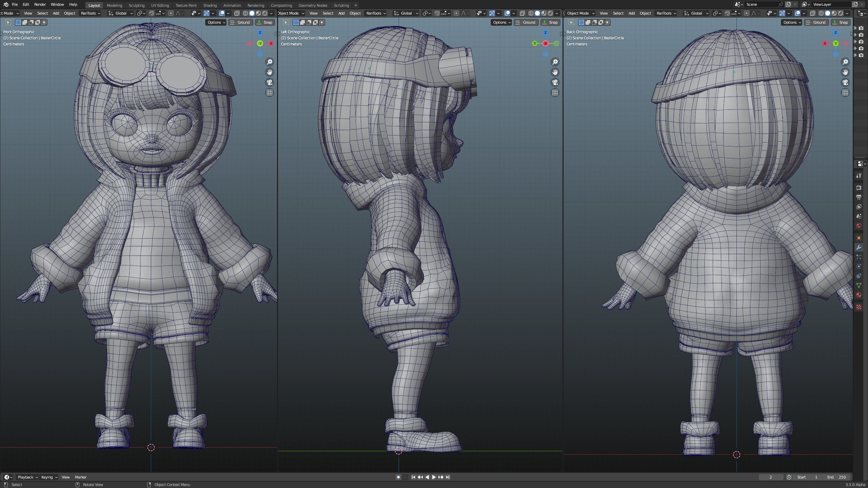Viewport: 868px width, 488px height.
Task: Open the View Layer properties tab
Action: [x=859, y=206]
